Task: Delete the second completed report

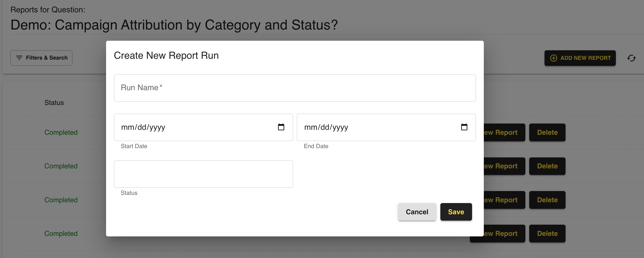Action: point(547,166)
